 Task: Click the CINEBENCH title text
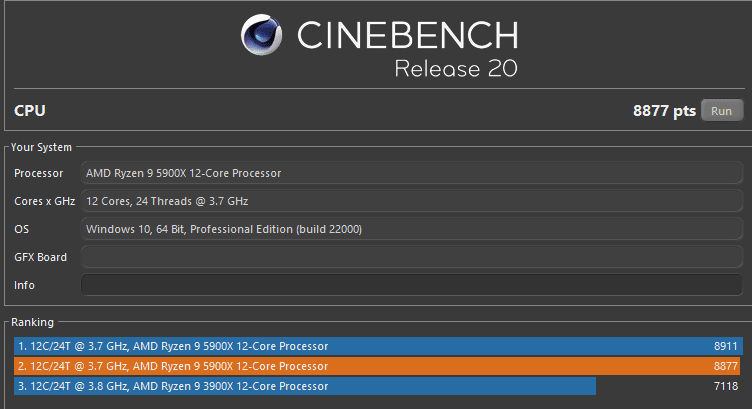pos(408,37)
